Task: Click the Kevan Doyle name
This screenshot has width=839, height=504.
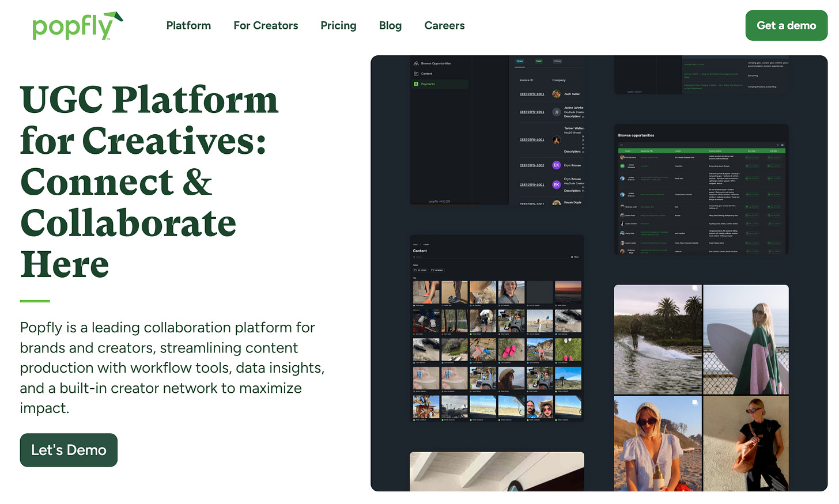Action: pos(572,202)
